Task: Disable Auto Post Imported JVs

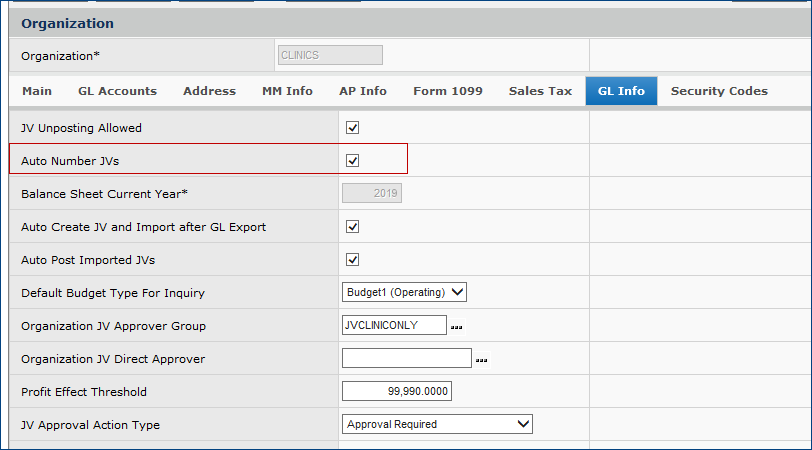Action: click(352, 260)
